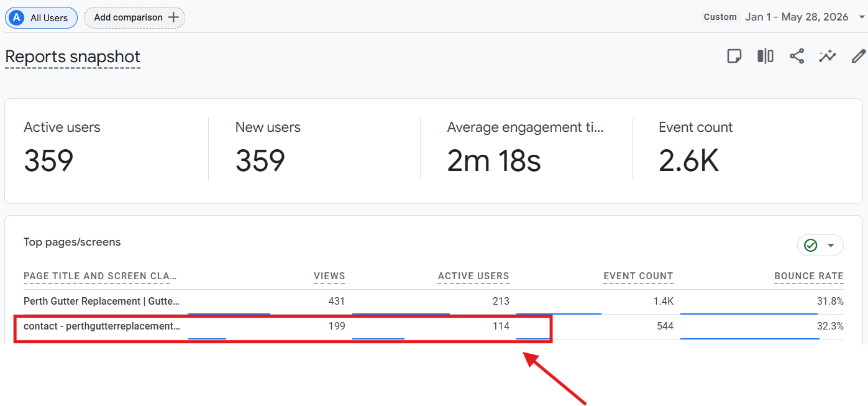Image resolution: width=868 pixels, height=406 pixels.
Task: Click the plus icon in Add comparison
Action: coord(173,17)
